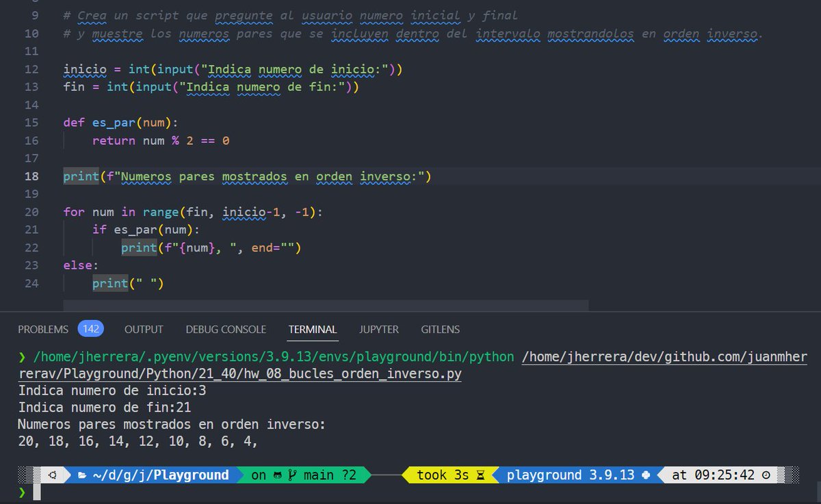Click line number 16 in the gutter
The width and height of the screenshot is (821, 504).
click(32, 141)
